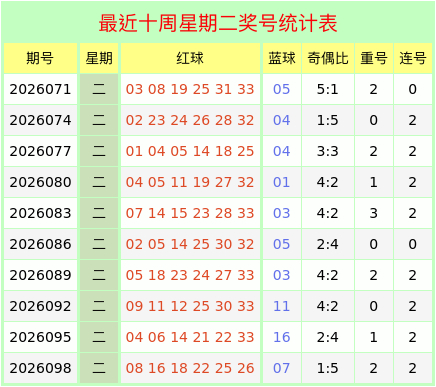Click blue ball 16 in row 2026095
Viewport: 436px width, 387px height.
tap(282, 337)
